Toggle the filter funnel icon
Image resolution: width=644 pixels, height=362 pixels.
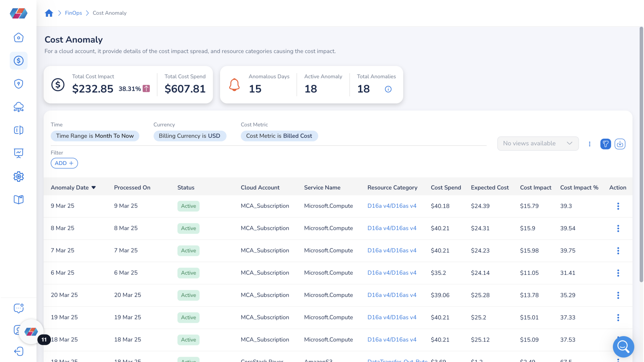tap(605, 144)
